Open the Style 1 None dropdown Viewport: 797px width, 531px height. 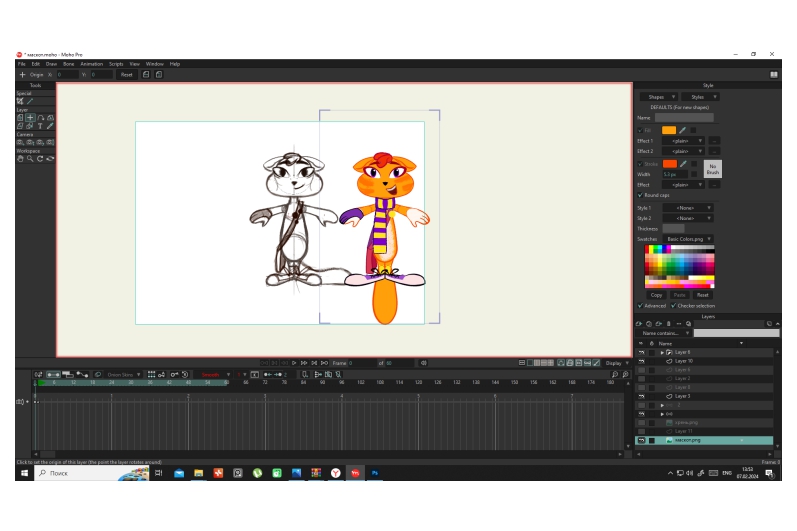click(x=687, y=208)
